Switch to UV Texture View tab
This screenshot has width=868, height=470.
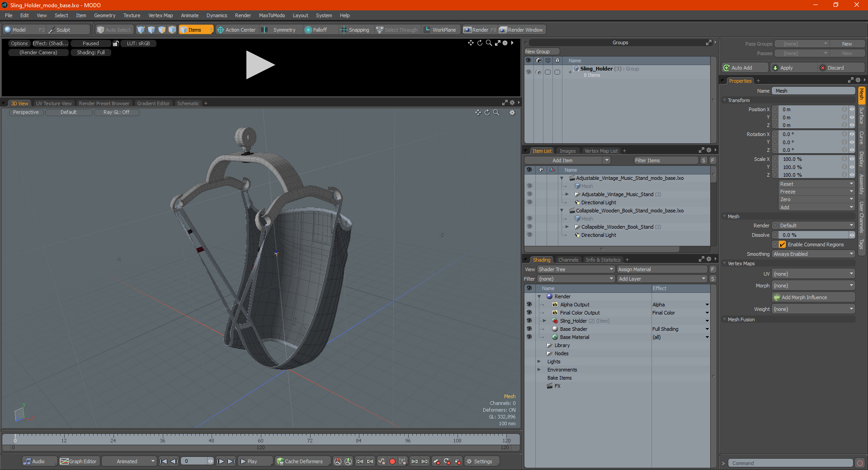click(x=54, y=103)
